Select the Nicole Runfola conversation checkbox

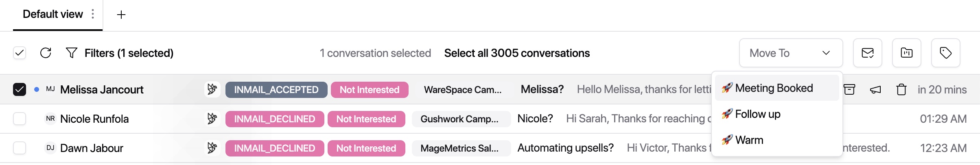coord(20,119)
